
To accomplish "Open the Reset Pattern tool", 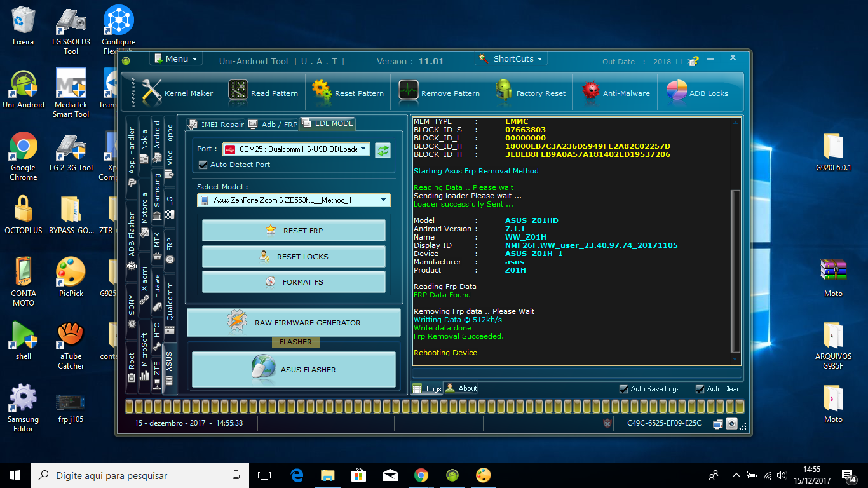I will click(x=348, y=93).
